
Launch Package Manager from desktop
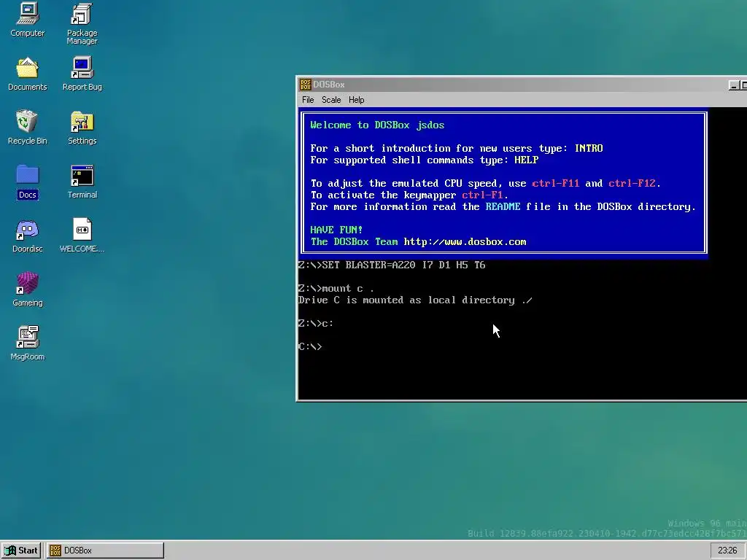click(x=82, y=24)
